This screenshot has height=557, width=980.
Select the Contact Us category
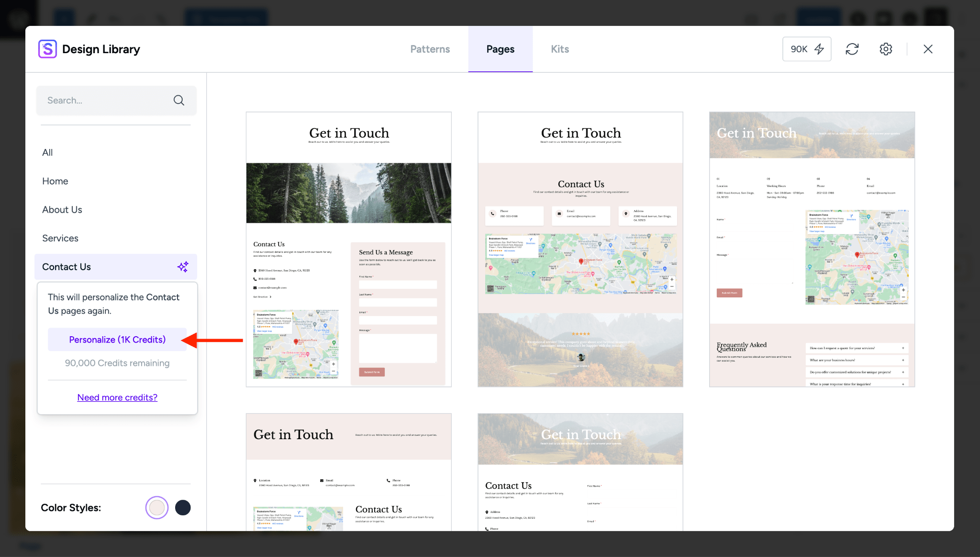[116, 267]
